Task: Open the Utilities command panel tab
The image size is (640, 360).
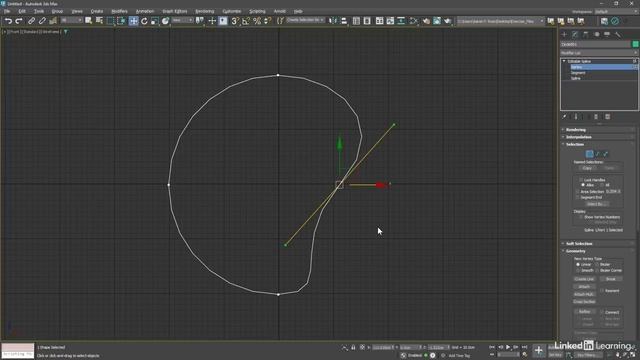Action: (x=618, y=34)
